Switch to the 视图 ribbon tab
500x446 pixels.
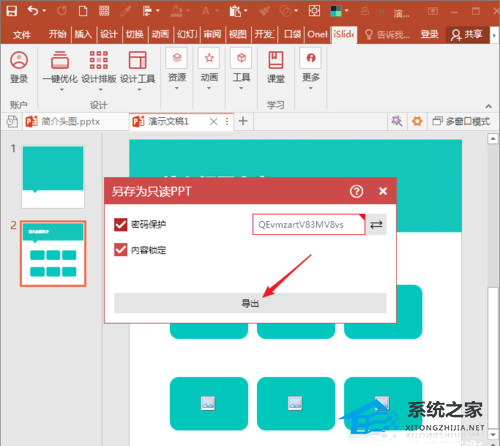coord(238,34)
